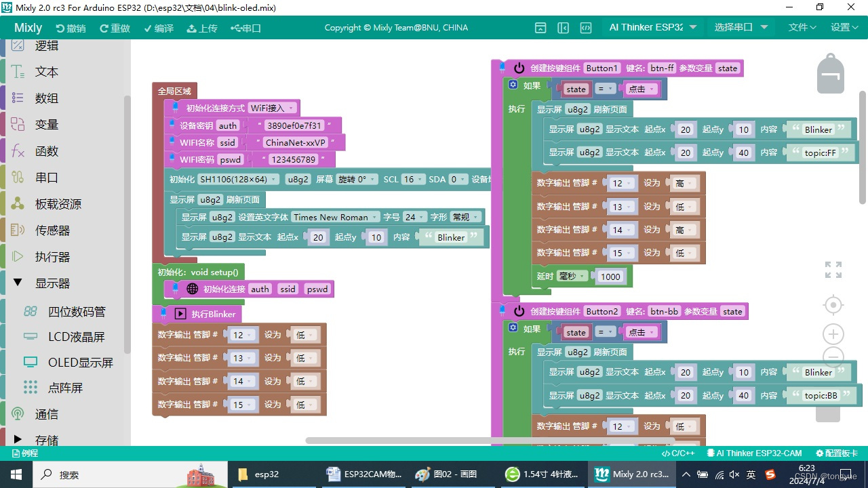Select the LCD液晶屏 subcategory

click(x=77, y=337)
